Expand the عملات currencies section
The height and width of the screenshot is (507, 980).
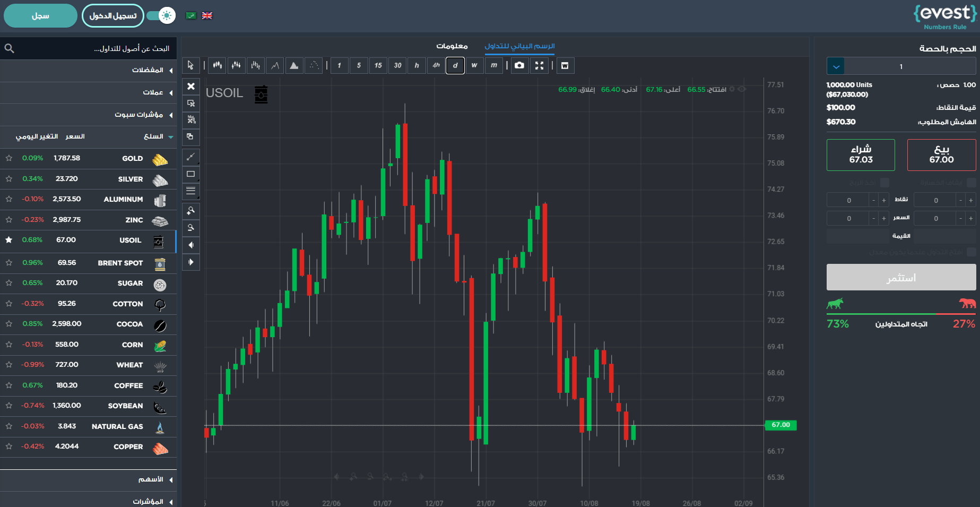(x=88, y=92)
